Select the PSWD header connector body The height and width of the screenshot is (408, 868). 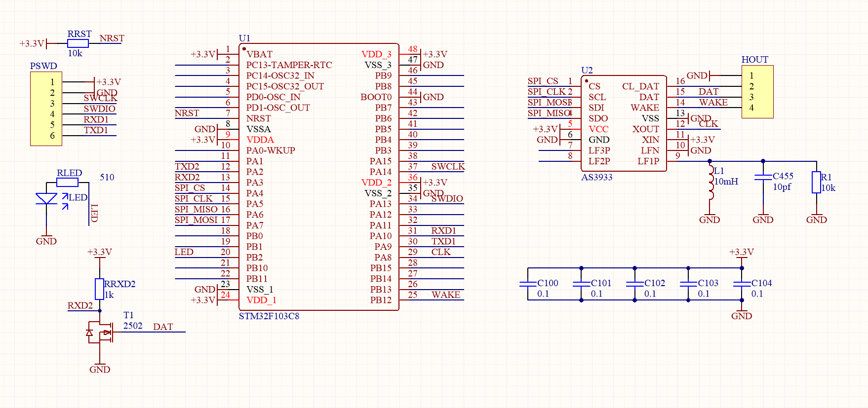pyautogui.click(x=46, y=109)
